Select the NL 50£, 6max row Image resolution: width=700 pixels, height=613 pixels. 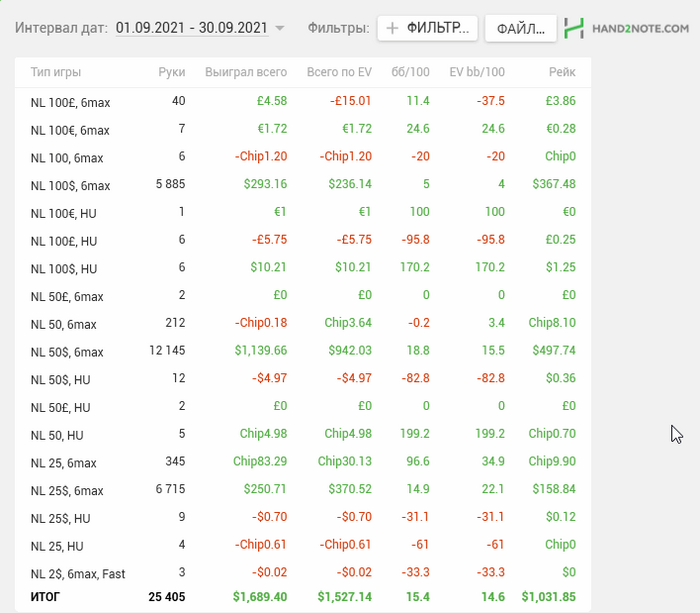click(303, 295)
